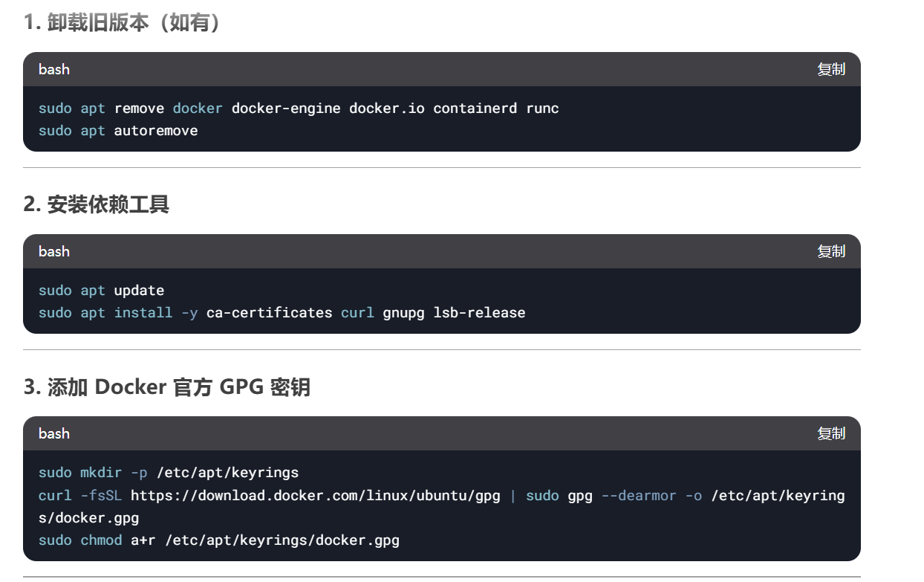The width and height of the screenshot is (924, 582).
Task: Copy the install dependencies code block
Action: pyautogui.click(x=831, y=251)
